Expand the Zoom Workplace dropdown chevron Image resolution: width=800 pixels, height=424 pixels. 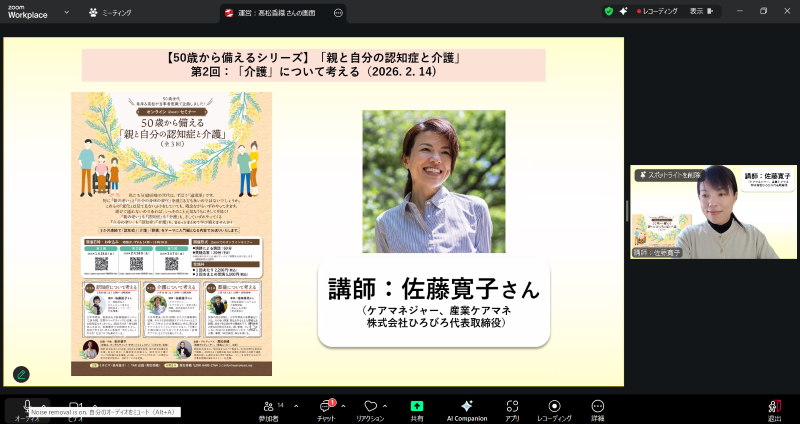[65, 13]
